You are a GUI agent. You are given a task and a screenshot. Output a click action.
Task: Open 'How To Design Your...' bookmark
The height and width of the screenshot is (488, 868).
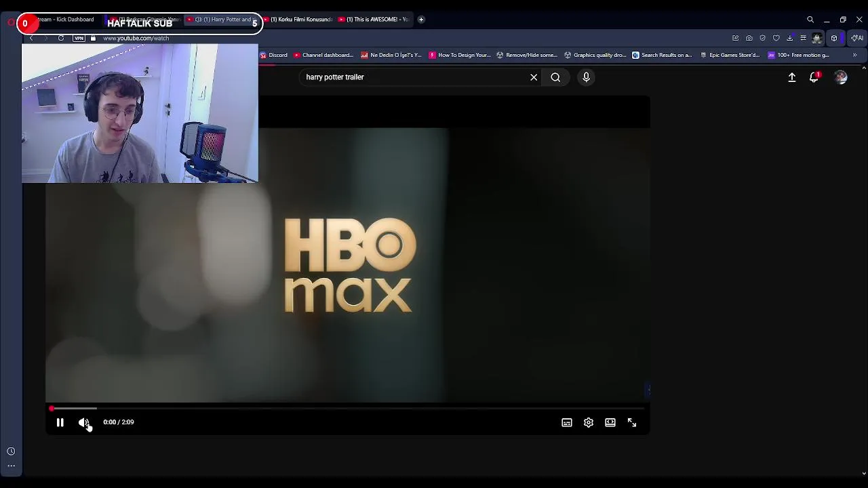point(459,55)
